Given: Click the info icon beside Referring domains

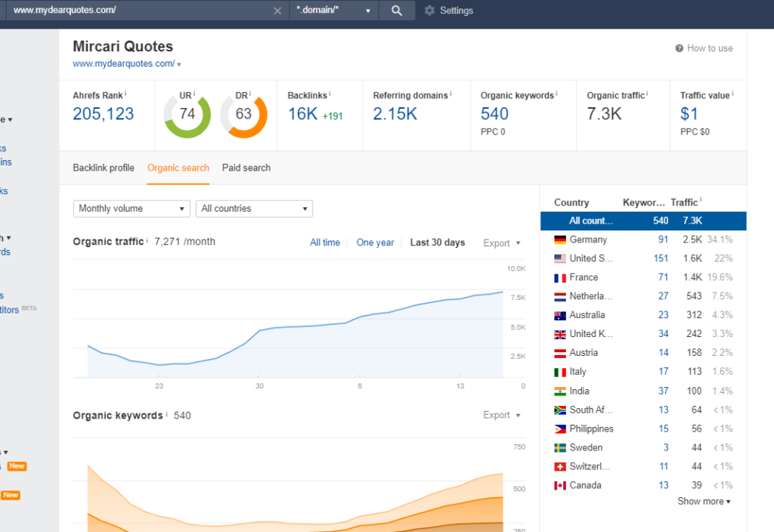Looking at the screenshot, I should [x=450, y=93].
